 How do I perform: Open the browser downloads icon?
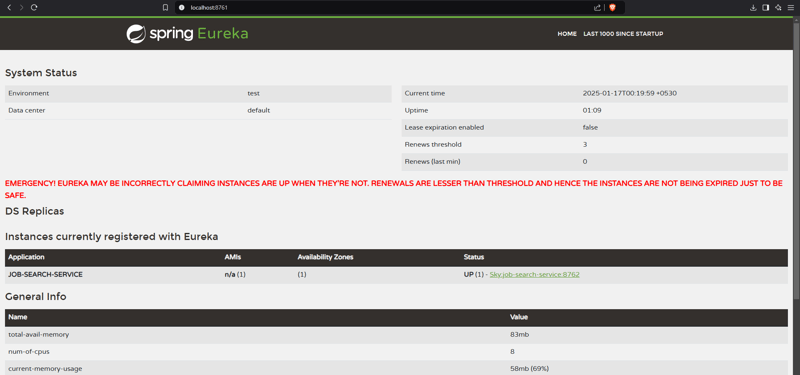(753, 7)
